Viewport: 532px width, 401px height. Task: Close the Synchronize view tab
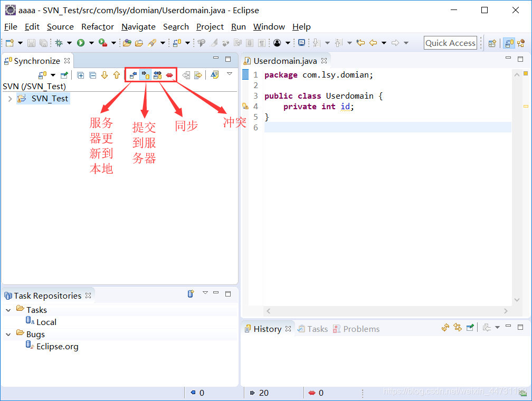pos(67,61)
